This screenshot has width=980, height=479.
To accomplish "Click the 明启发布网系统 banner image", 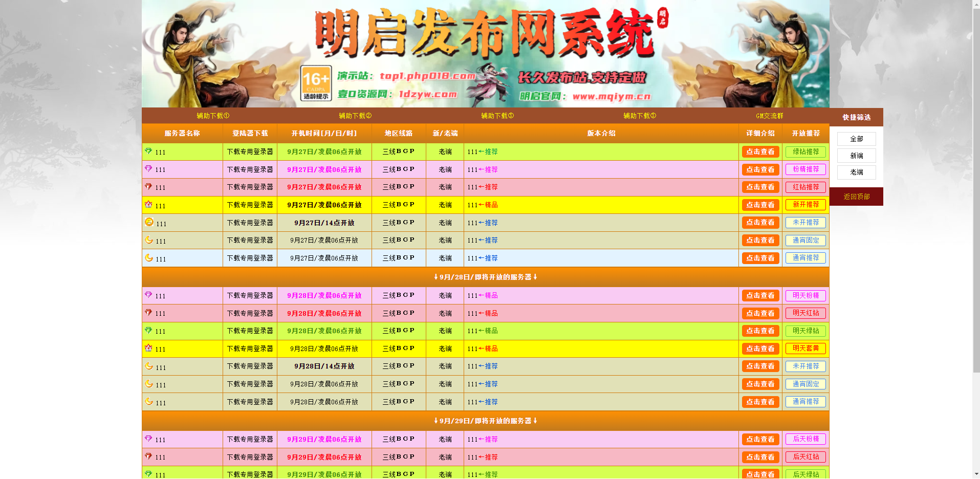I will click(486, 54).
